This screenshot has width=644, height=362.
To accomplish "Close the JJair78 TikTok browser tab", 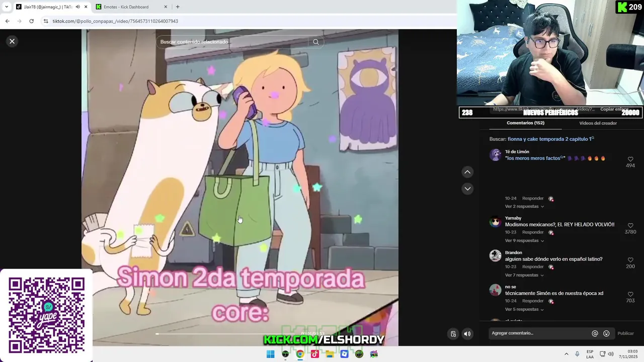I will tap(86, 7).
